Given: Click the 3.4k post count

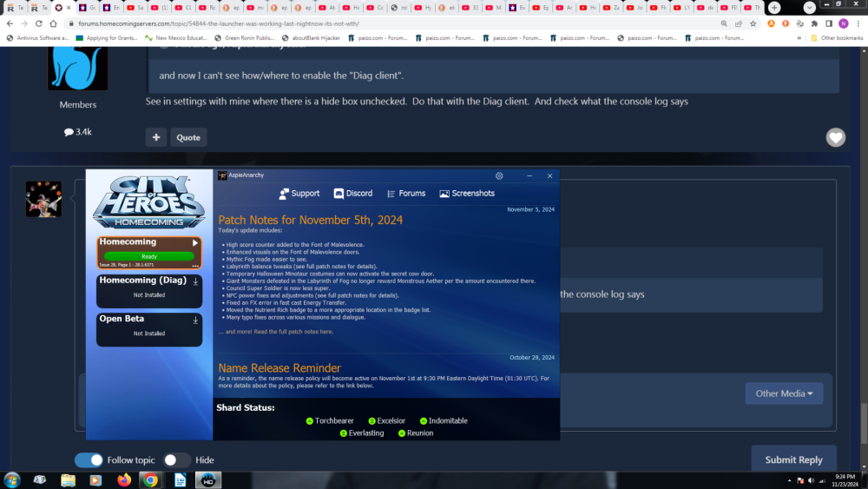Looking at the screenshot, I should click(77, 132).
